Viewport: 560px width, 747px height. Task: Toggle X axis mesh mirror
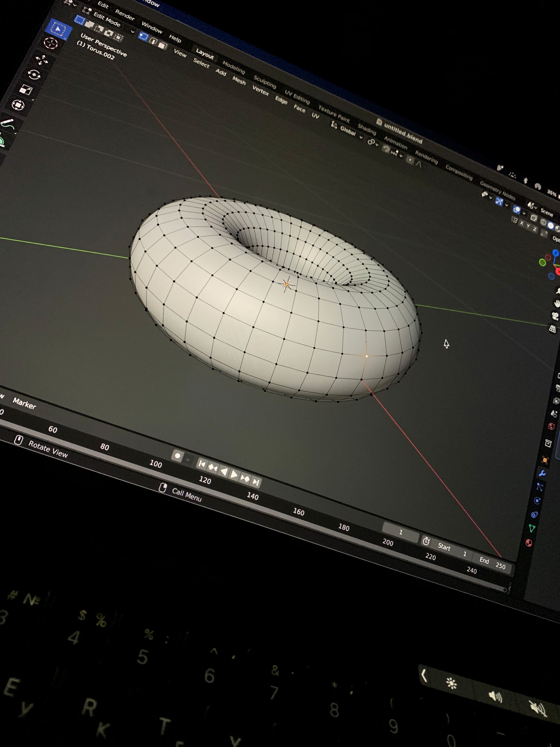tap(521, 223)
